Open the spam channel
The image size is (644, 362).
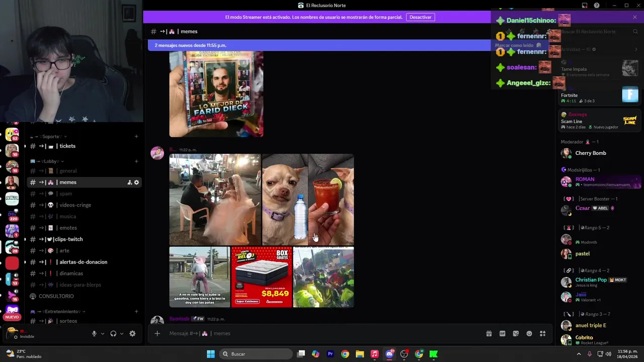[85, 194]
